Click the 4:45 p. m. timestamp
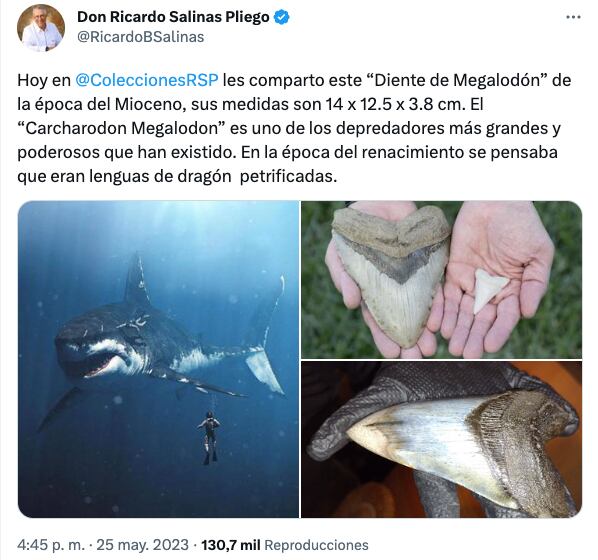This screenshot has height=560, width=598. tap(51, 545)
